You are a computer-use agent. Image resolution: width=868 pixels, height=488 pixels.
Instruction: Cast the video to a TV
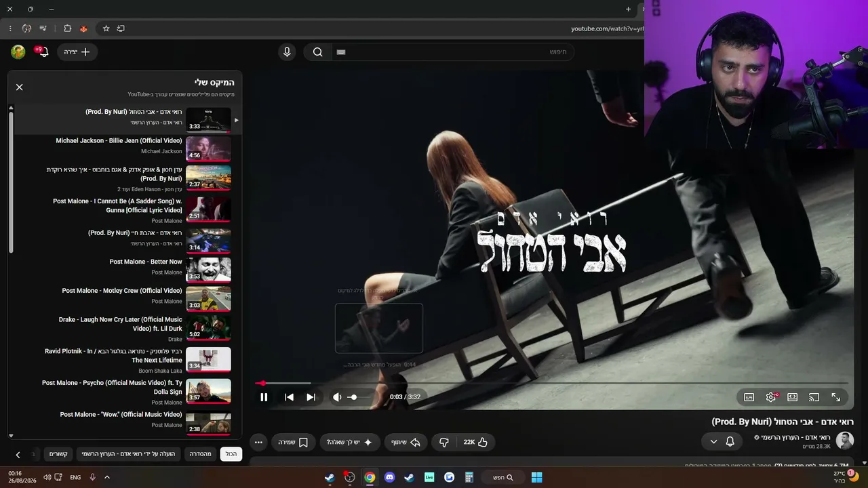(x=814, y=397)
